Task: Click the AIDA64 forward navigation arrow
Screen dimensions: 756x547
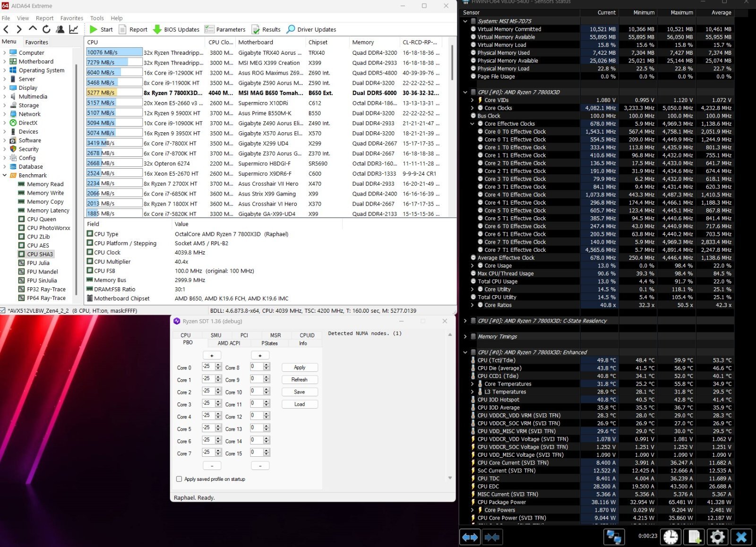Action: [x=19, y=29]
